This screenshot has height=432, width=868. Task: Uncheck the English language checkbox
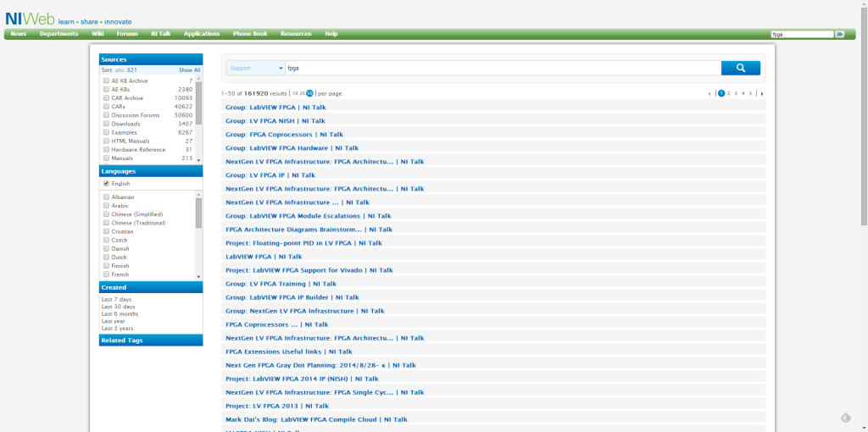coord(106,184)
